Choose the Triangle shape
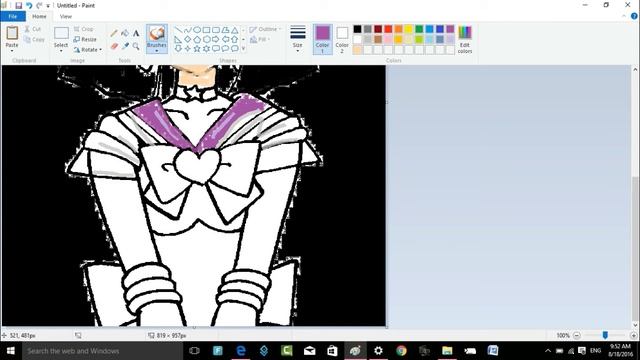This screenshot has width=640, height=360. pos(235,30)
